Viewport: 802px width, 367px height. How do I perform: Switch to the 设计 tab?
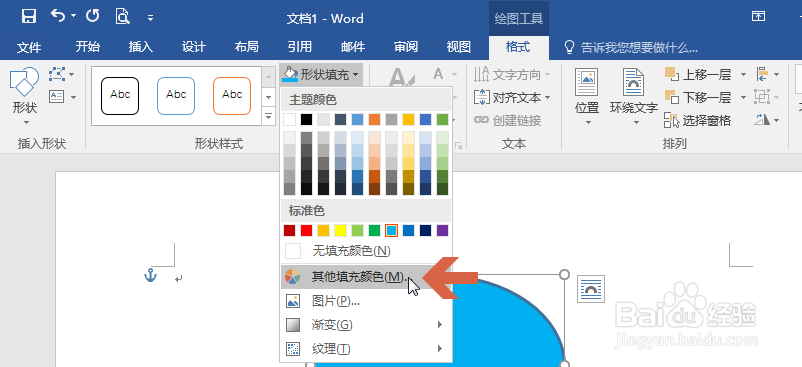tap(194, 47)
